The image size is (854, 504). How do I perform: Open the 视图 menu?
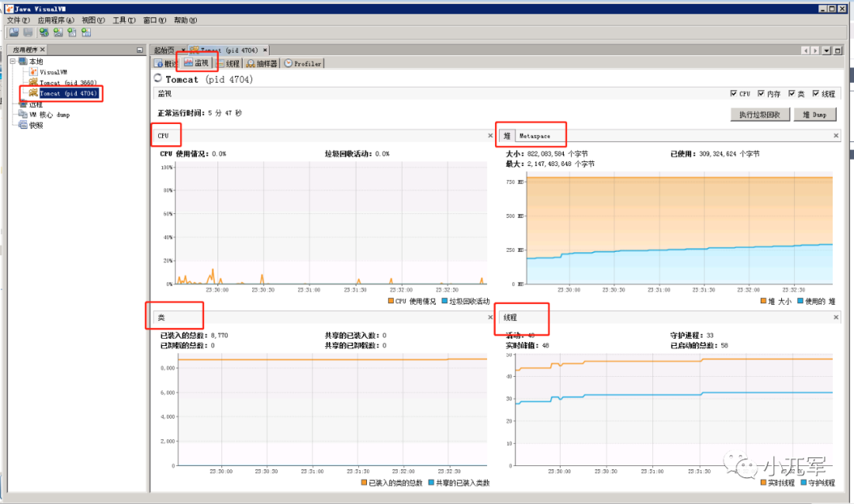click(93, 20)
